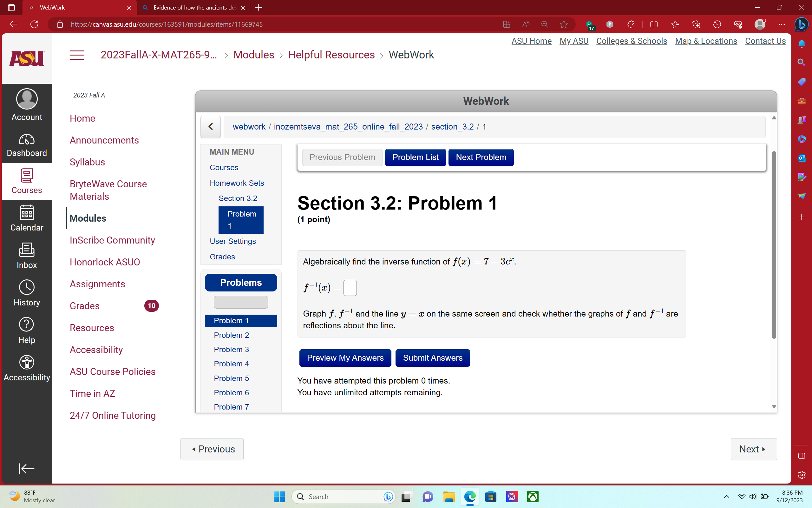Go to the Previous module item
Screen dimensions: 812x508
pos(212,449)
